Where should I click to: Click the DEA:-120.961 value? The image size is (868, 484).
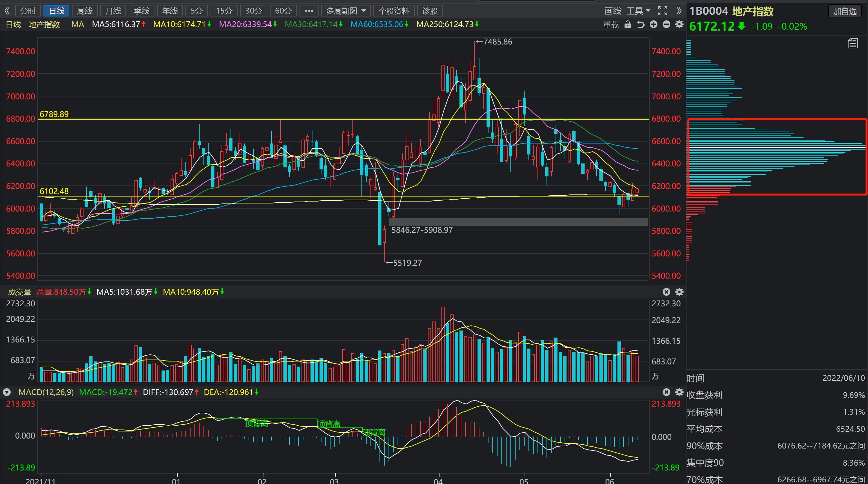pos(228,392)
